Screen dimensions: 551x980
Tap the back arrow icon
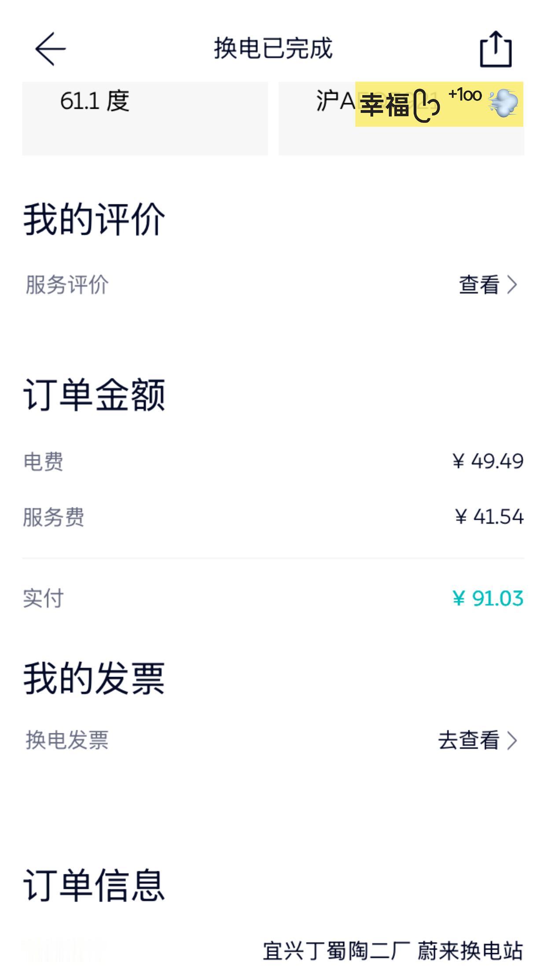point(51,48)
